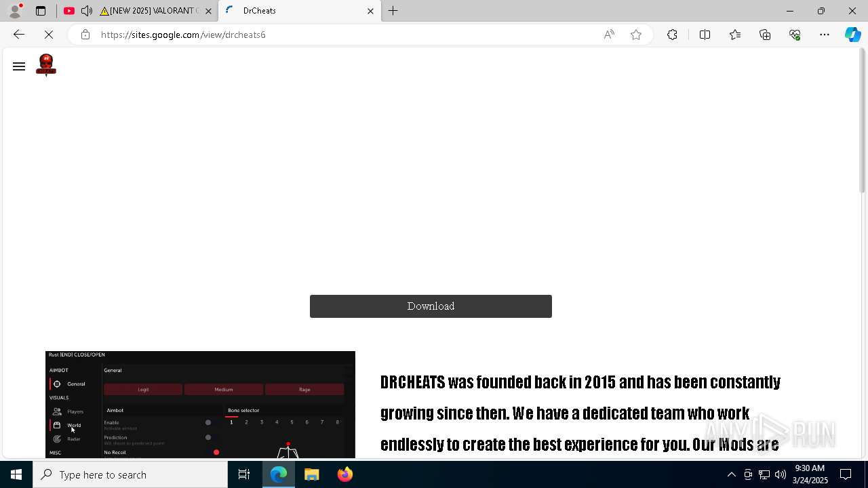
Task: Toggle the Enable aimbot switch
Action: 208,422
